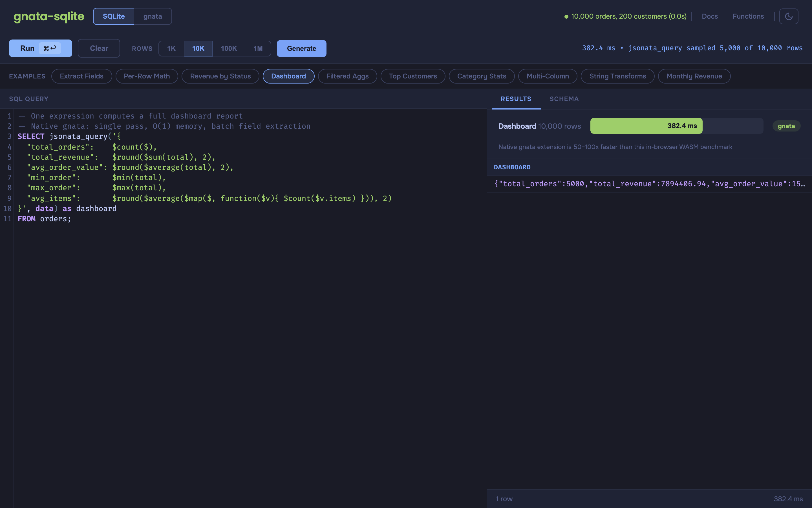
Task: Click the '1 row' footer text
Action: [x=504, y=499]
